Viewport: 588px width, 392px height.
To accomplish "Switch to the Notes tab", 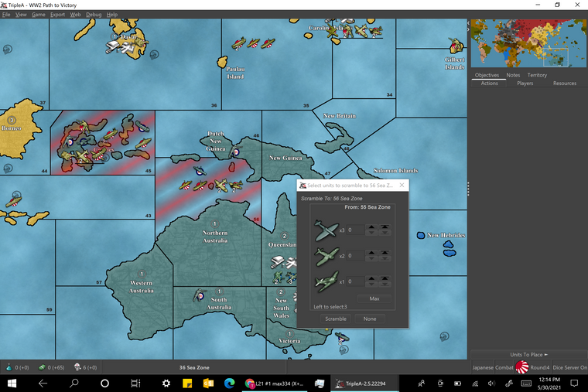I will 513,75.
